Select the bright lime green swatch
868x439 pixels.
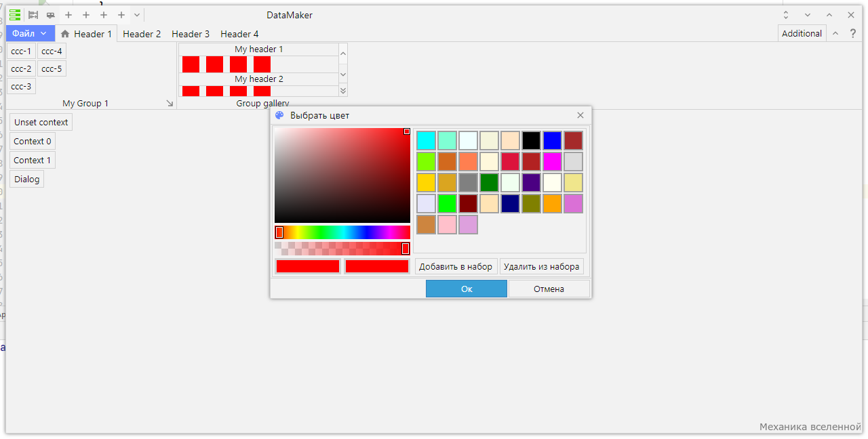pyautogui.click(x=447, y=203)
